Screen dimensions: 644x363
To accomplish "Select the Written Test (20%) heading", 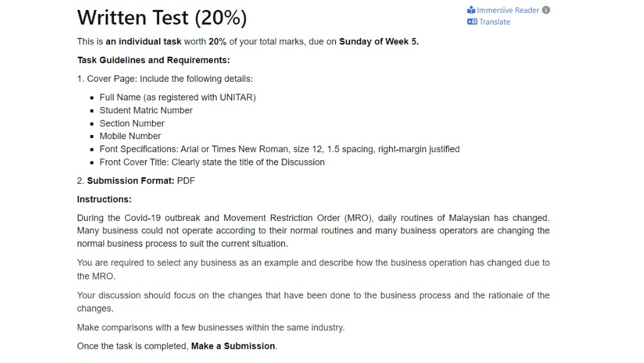I will [x=161, y=18].
